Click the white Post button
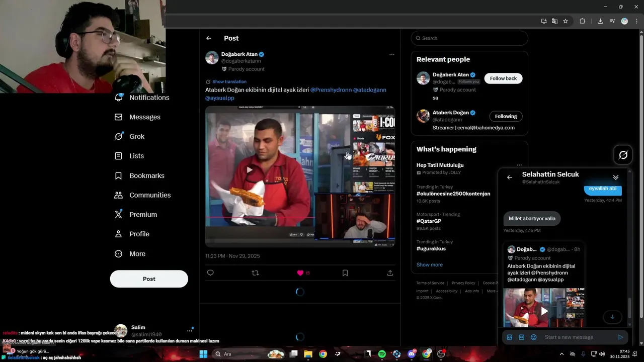This screenshot has height=362, width=644. pos(149,279)
